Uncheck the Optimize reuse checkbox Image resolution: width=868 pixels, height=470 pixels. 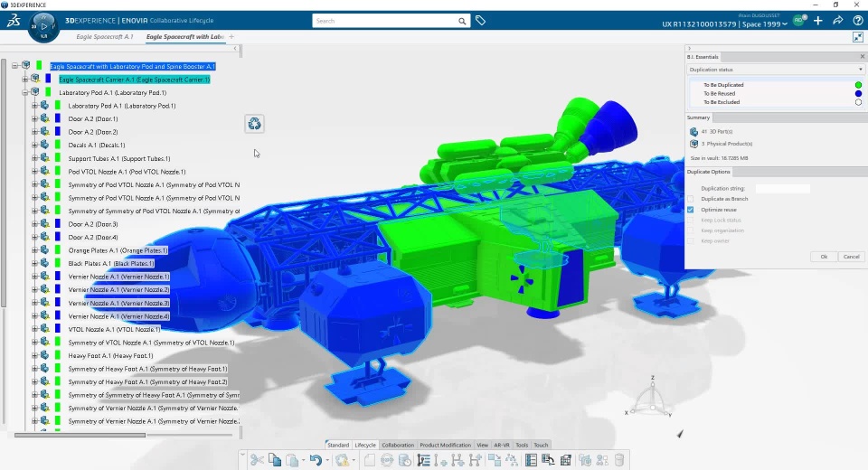click(x=690, y=210)
